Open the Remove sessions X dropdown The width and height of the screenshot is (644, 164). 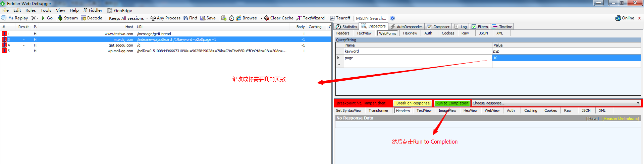(x=35, y=18)
